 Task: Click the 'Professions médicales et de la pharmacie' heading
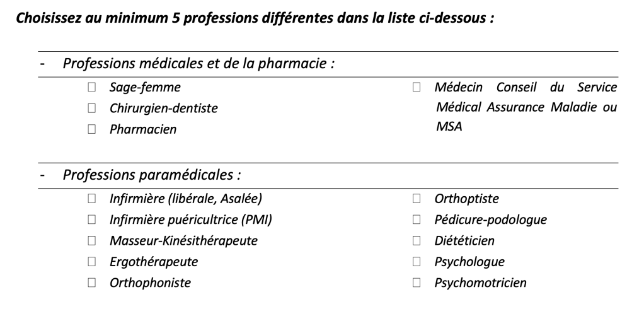pos(198,64)
